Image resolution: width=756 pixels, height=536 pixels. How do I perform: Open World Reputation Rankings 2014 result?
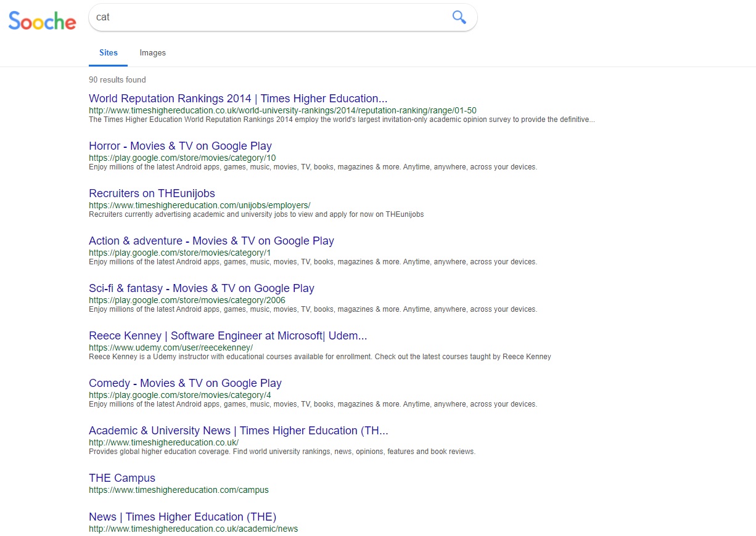(x=238, y=99)
